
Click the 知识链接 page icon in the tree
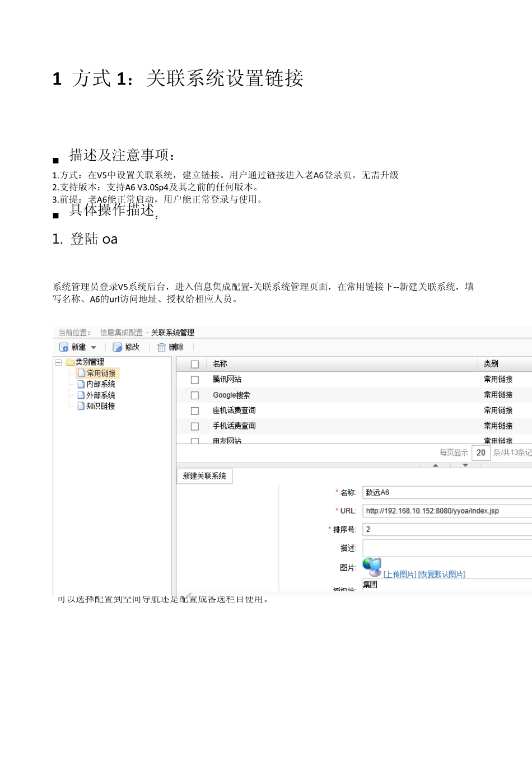coord(81,406)
